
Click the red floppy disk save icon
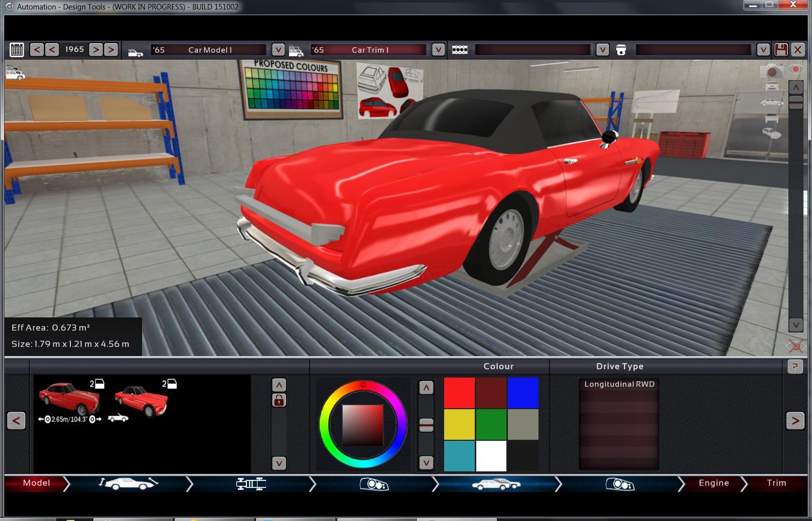(x=781, y=50)
